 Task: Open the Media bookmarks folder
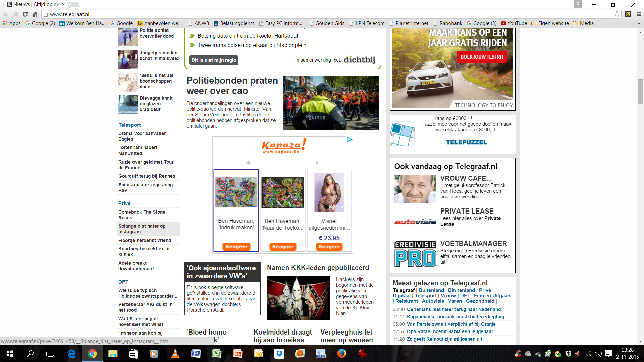tap(583, 23)
